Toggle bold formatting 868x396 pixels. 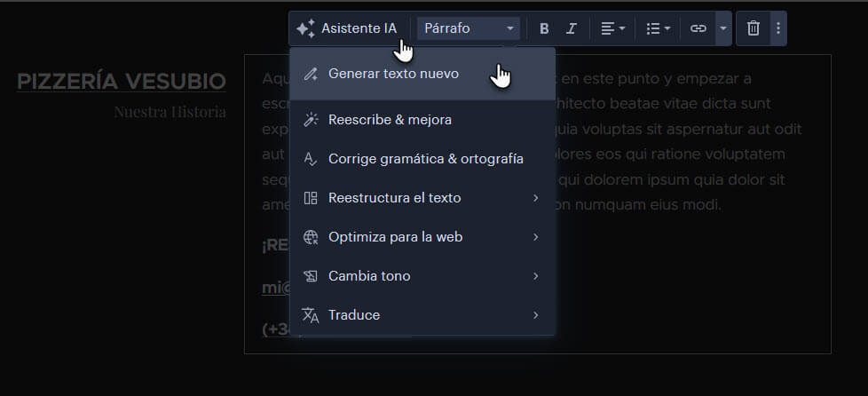coord(544,28)
